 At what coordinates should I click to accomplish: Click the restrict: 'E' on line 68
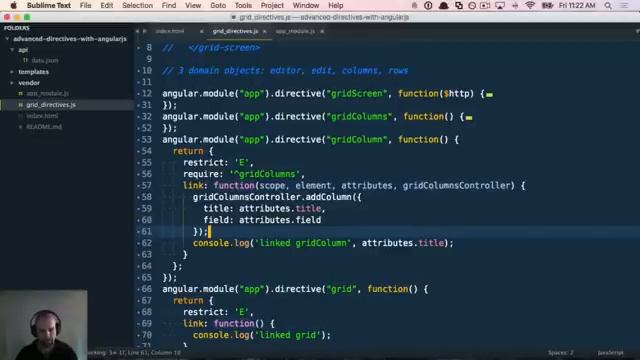tap(218, 312)
